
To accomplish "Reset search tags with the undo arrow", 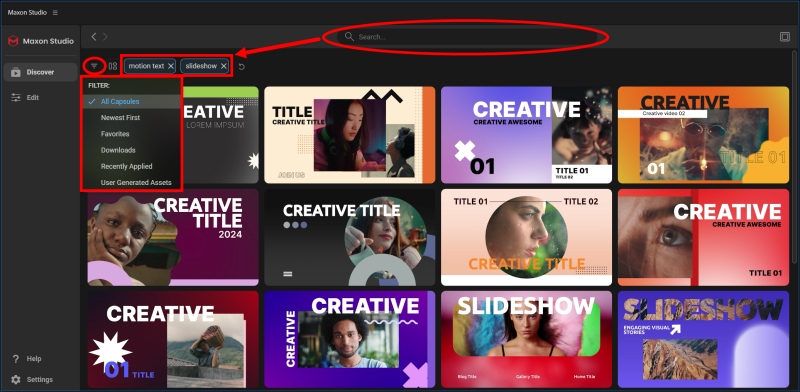I will (242, 66).
